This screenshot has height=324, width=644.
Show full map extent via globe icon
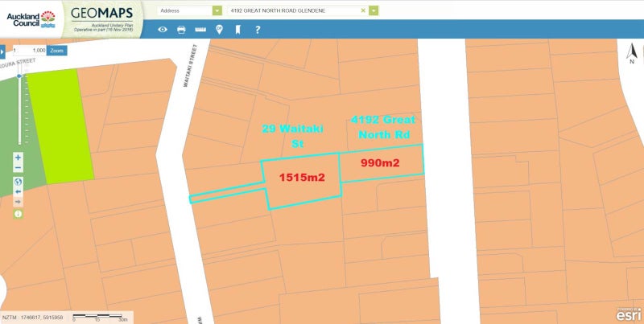[x=18, y=182]
